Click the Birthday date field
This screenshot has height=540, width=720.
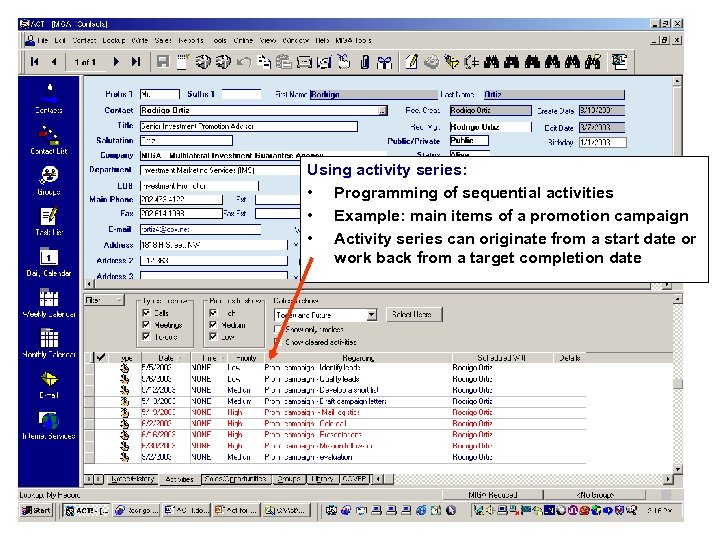point(602,142)
